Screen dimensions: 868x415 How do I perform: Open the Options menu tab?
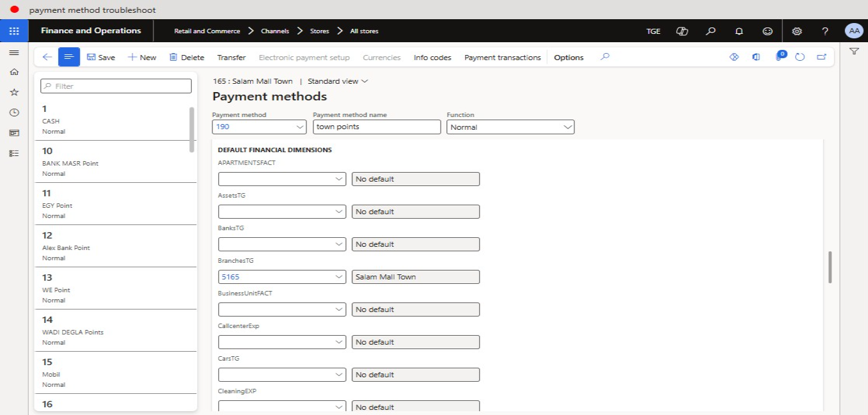[x=569, y=57]
